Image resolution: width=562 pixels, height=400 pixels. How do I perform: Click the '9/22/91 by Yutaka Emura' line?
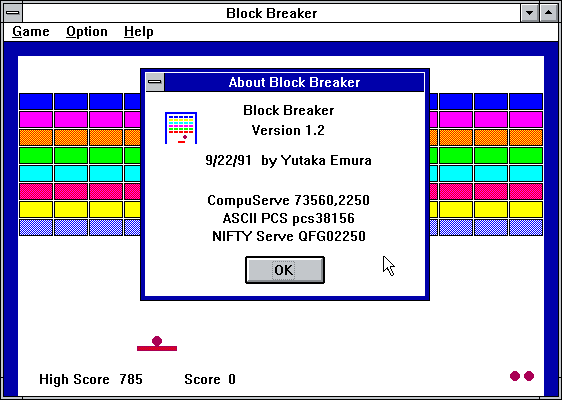pos(288,160)
